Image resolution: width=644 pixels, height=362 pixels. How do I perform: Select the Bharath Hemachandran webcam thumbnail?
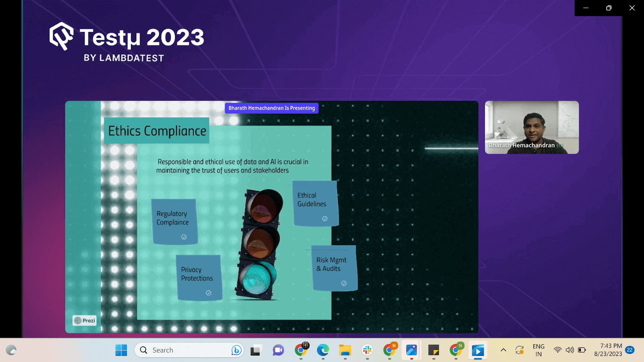tap(532, 128)
